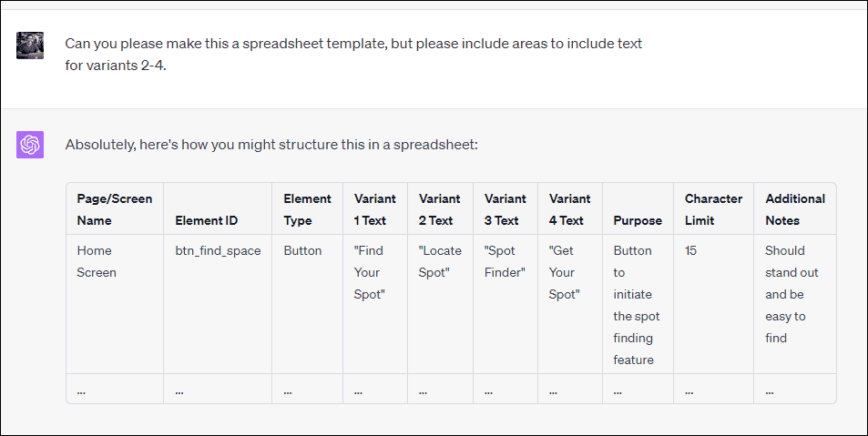Click the "Spot Finder" variant cell
Image resolution: width=868 pixels, height=436 pixels.
click(x=505, y=304)
